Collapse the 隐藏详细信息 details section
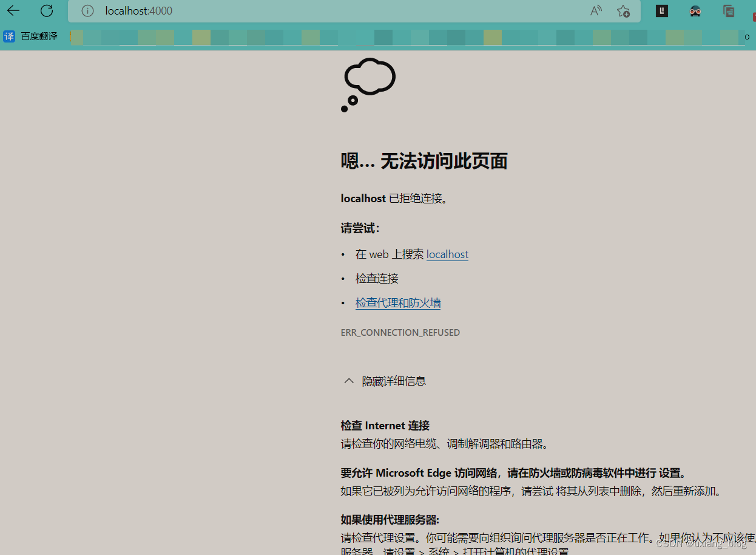Viewport: 756px width, 555px height. (393, 381)
